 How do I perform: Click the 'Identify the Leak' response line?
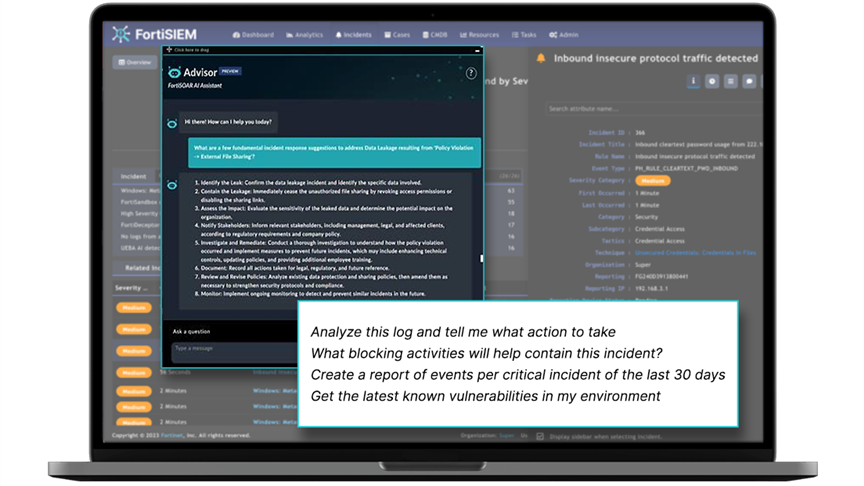tap(308, 182)
